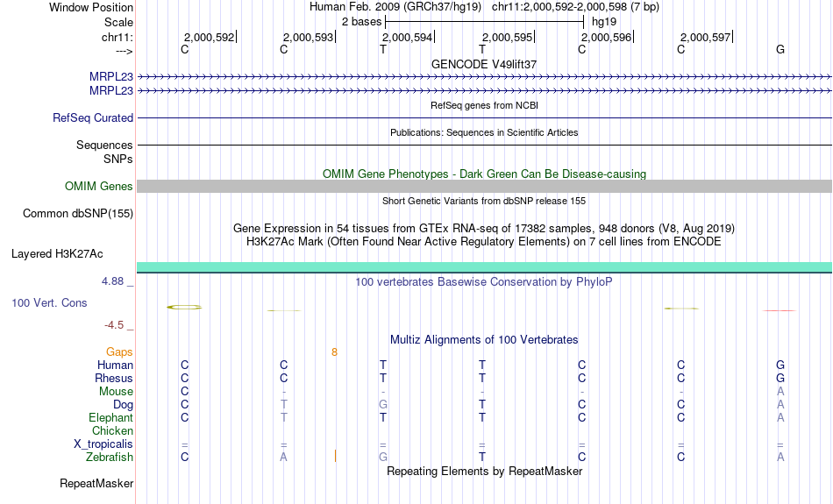Open the PhyloP Basewise Conservation title
833x504 pixels.
pos(484,281)
